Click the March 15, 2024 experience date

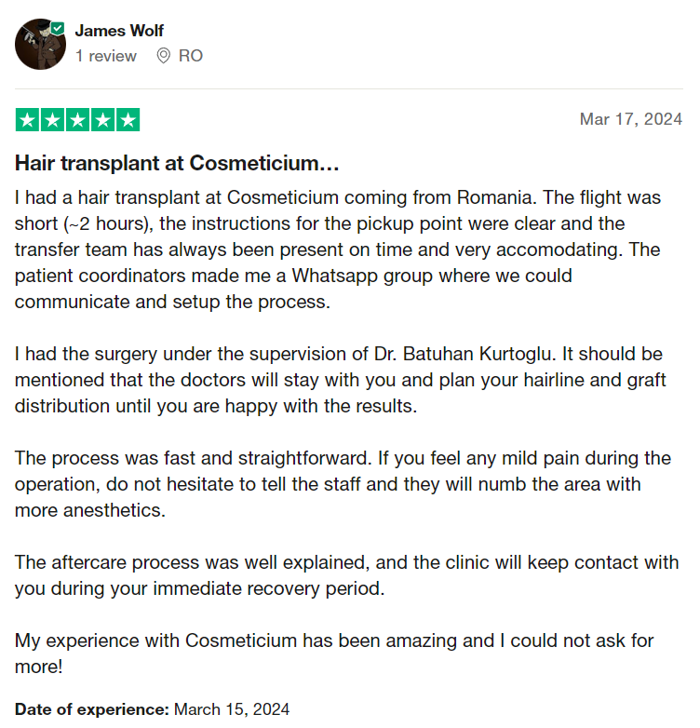point(232,709)
